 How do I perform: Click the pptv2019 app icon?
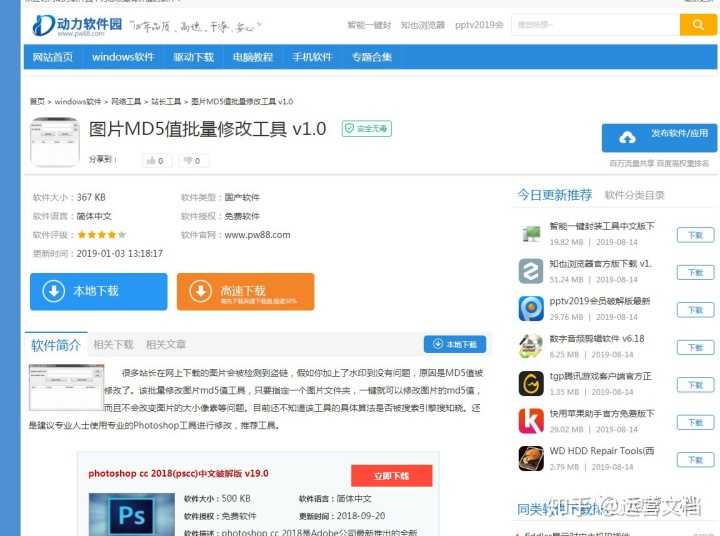pyautogui.click(x=531, y=308)
